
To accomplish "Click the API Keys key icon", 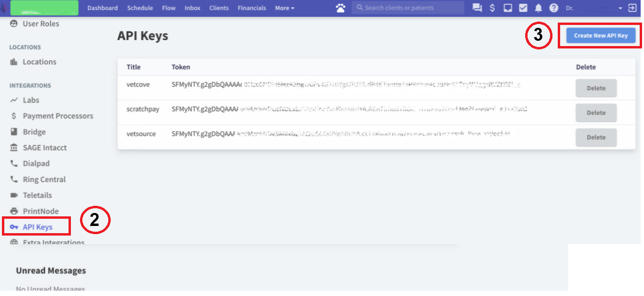I will pyautogui.click(x=14, y=227).
